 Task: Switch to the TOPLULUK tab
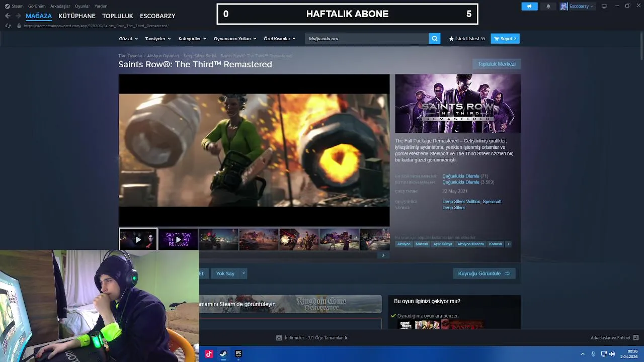tap(118, 16)
